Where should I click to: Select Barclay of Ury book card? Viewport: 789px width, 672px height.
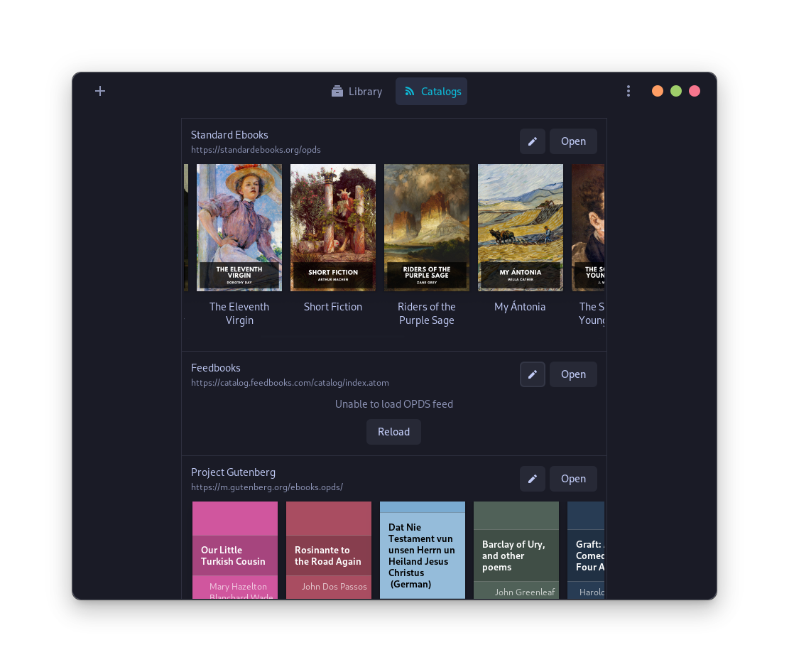(516, 551)
